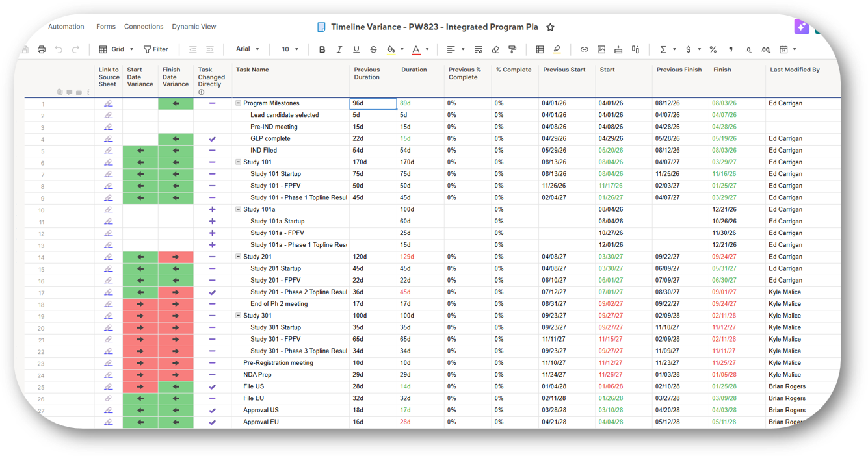
Task: Collapse the Study 101a parent row
Action: coord(238,210)
